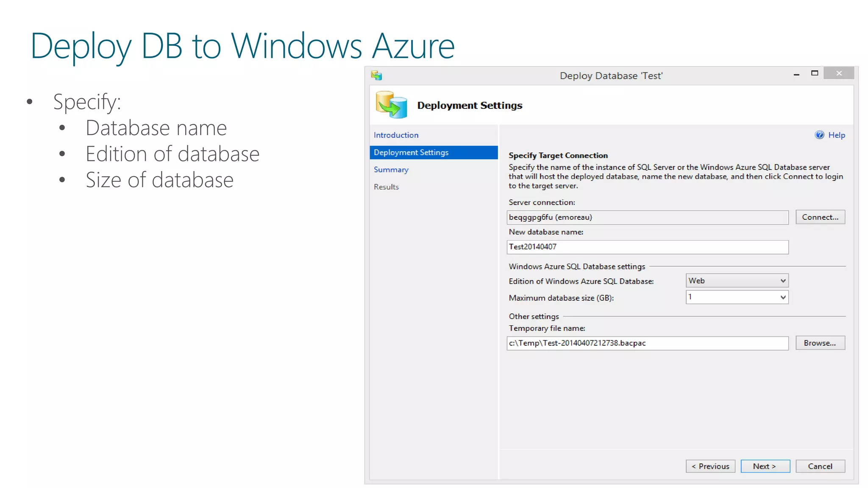Click the New database name field
This screenshot has width=868, height=488.
click(x=648, y=247)
